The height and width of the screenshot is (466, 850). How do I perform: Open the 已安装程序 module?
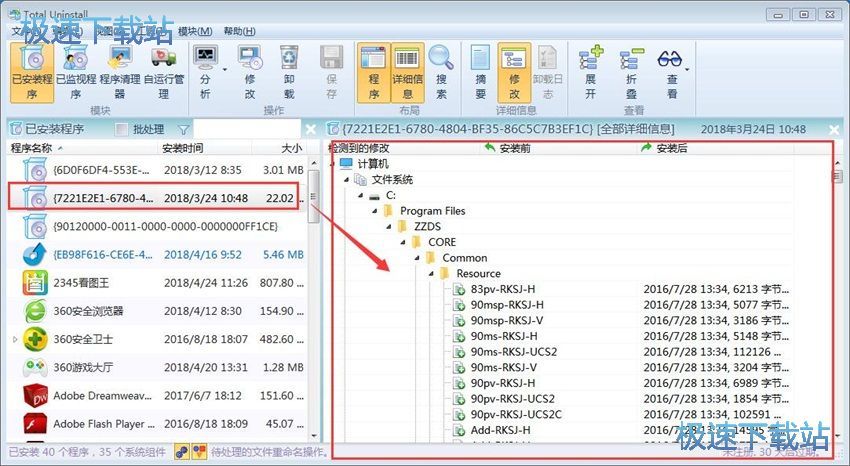point(32,73)
